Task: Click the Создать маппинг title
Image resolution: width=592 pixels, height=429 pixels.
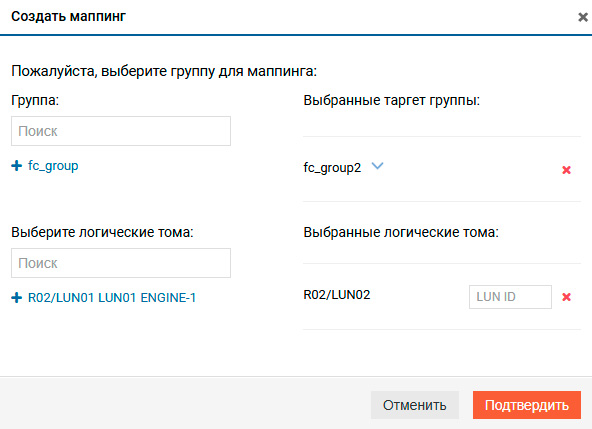Action: [x=68, y=16]
